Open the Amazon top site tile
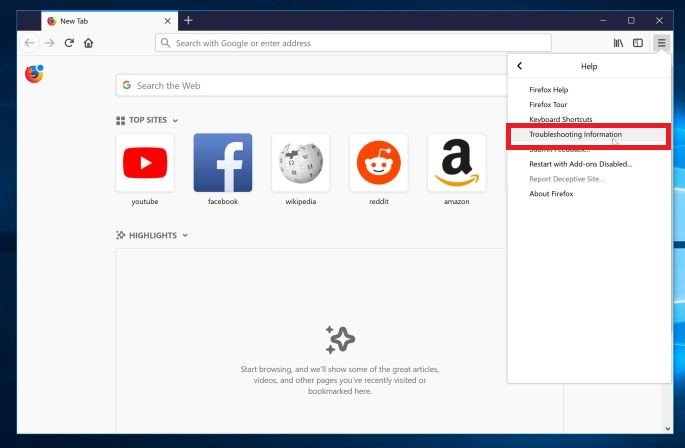Viewport: 685px width, 448px height. tap(457, 163)
